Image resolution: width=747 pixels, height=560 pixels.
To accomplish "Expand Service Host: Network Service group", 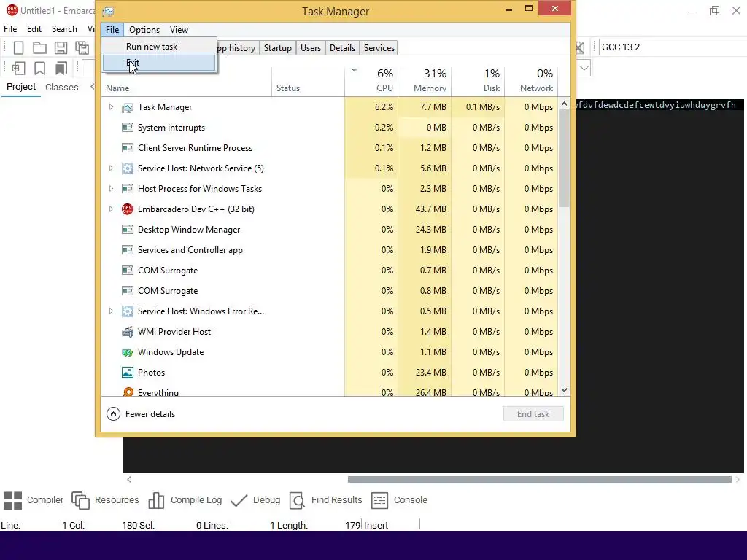I will click(x=111, y=168).
